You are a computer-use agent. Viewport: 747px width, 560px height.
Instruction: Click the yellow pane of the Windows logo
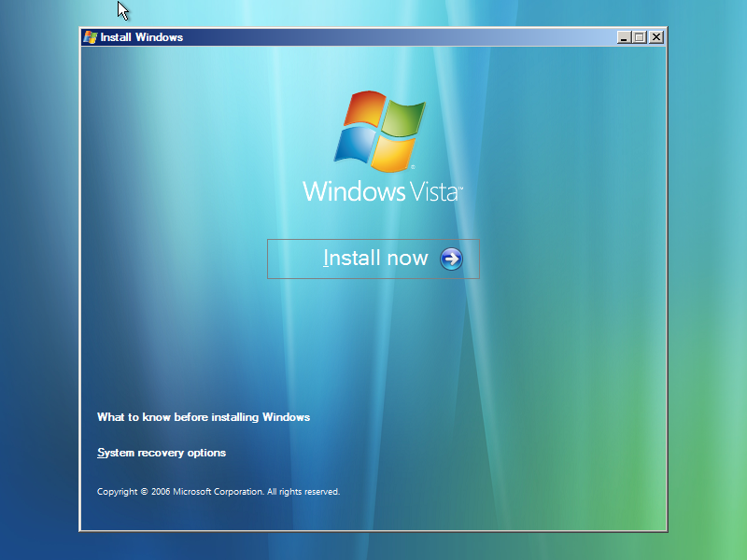393,153
